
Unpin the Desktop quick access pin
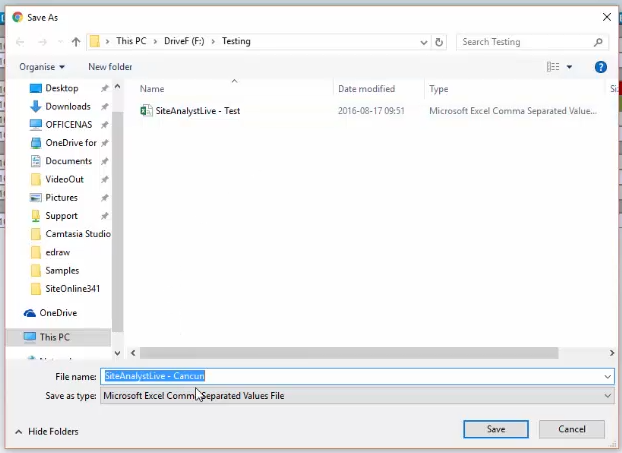[x=105, y=88]
